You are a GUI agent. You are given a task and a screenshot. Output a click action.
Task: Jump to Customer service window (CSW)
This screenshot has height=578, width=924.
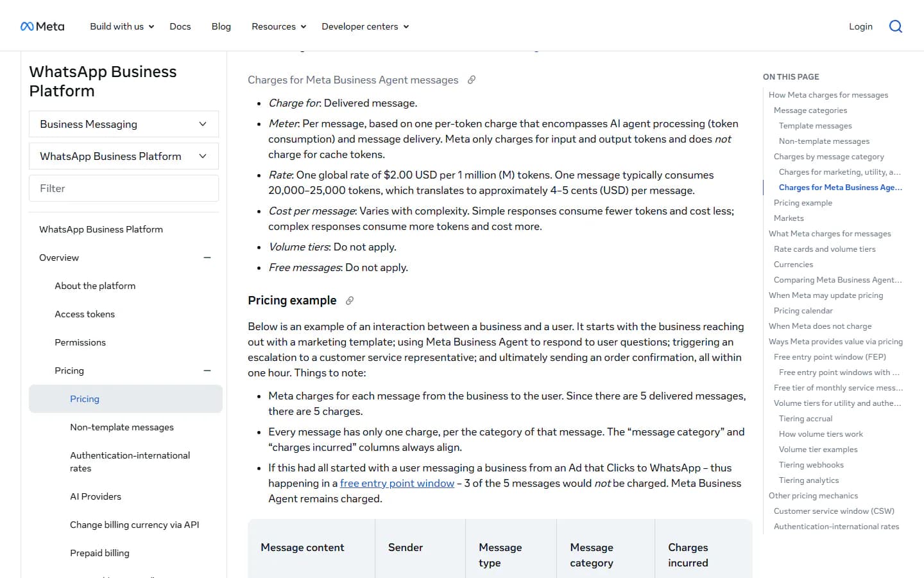pos(834,511)
